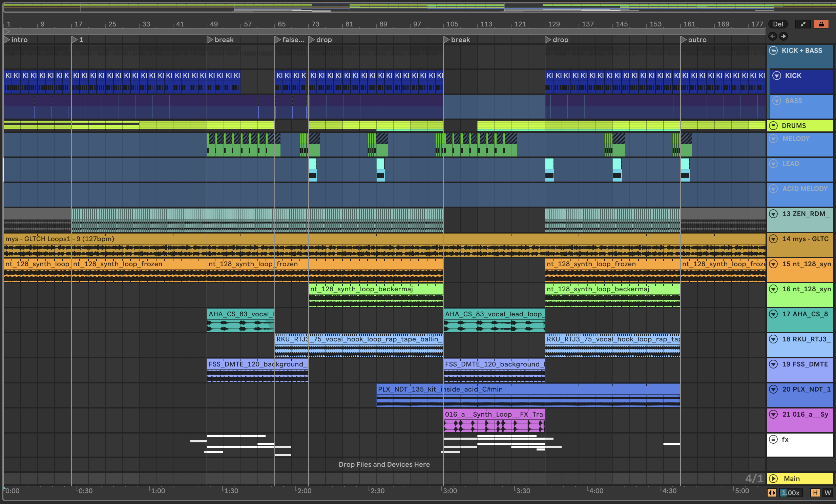Toggle the W optimize width button
This screenshot has width=836, height=504.
tap(828, 493)
